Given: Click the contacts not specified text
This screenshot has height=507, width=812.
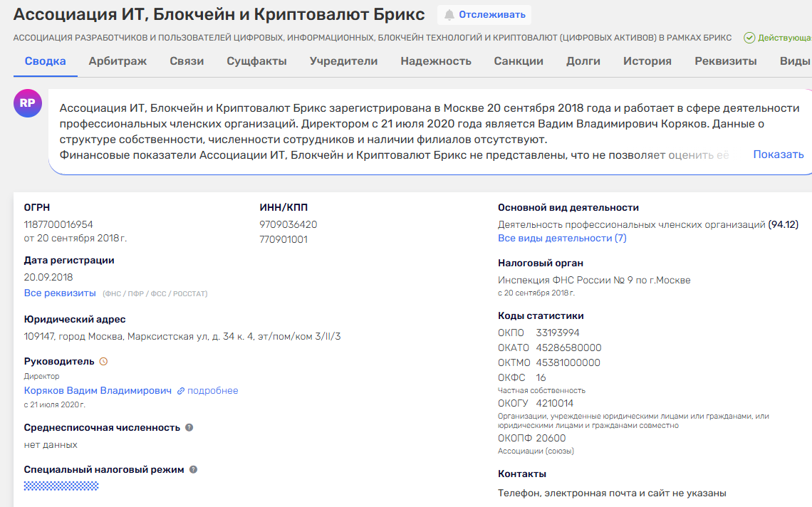Looking at the screenshot, I should (612, 493).
